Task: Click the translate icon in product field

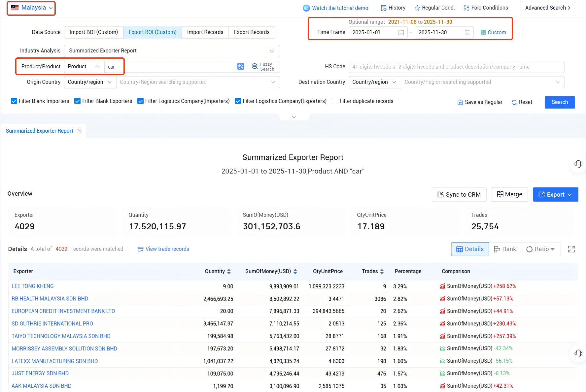Action: coord(241,67)
